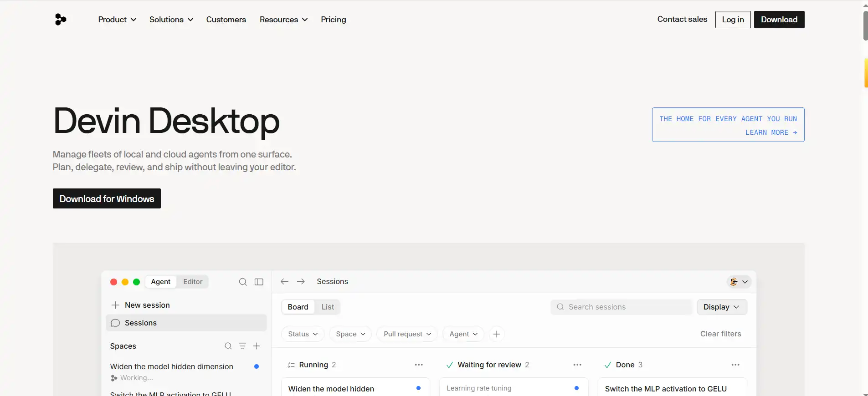Open the Widen the model hidden card
Viewport: 868px width, 396px height.
(x=355, y=387)
